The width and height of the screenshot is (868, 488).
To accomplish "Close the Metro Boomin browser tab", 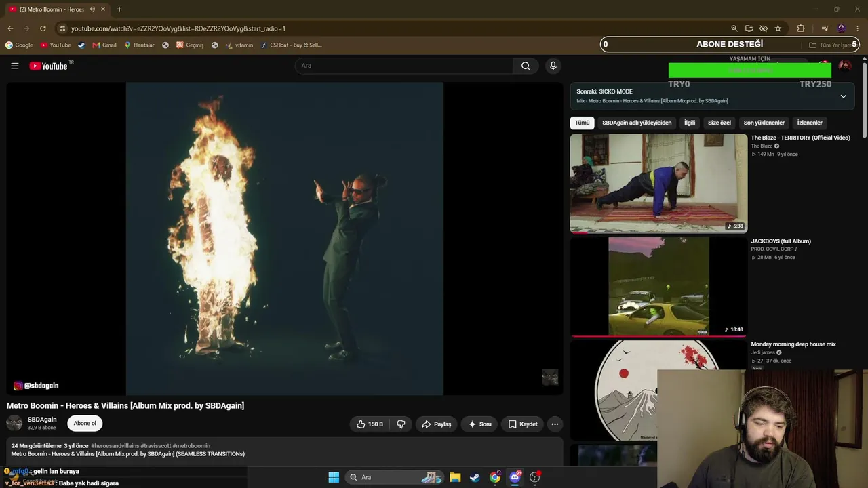I will (x=103, y=9).
